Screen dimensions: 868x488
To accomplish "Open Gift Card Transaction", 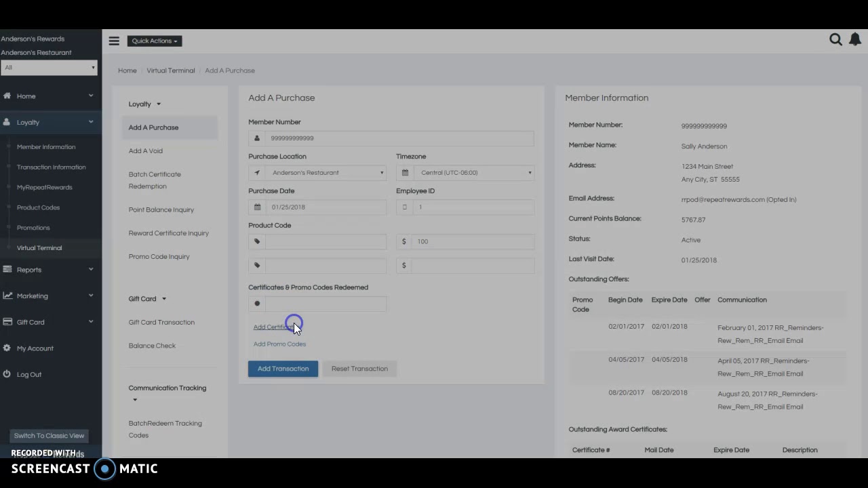I will point(161,323).
